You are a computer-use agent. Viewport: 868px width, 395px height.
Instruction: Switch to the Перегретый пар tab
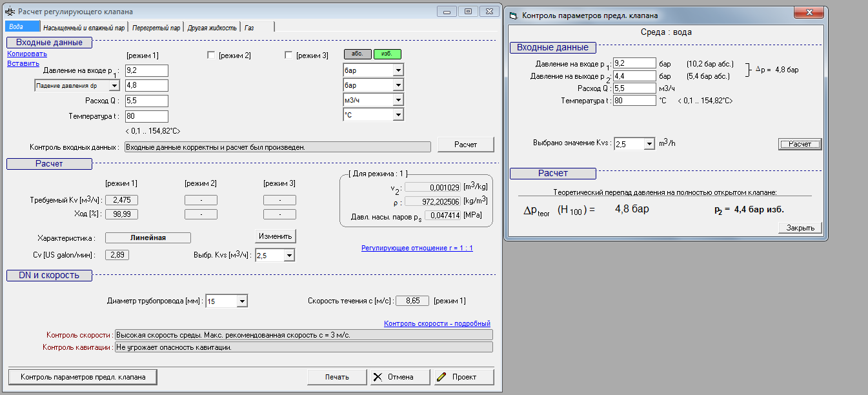[x=156, y=28]
